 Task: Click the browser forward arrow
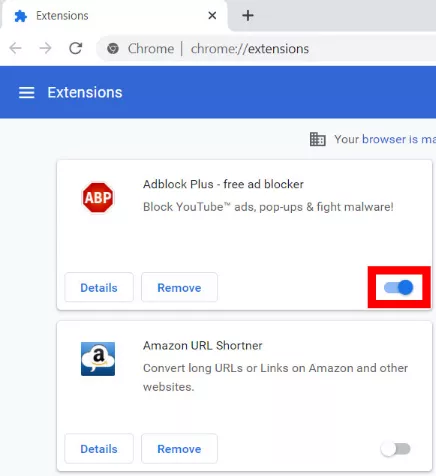(x=45, y=48)
